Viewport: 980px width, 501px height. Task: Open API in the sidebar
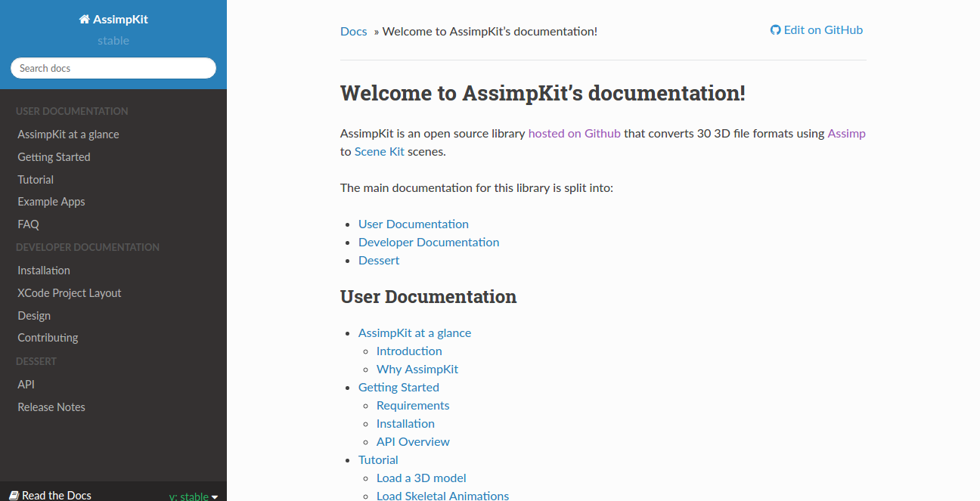26,385
